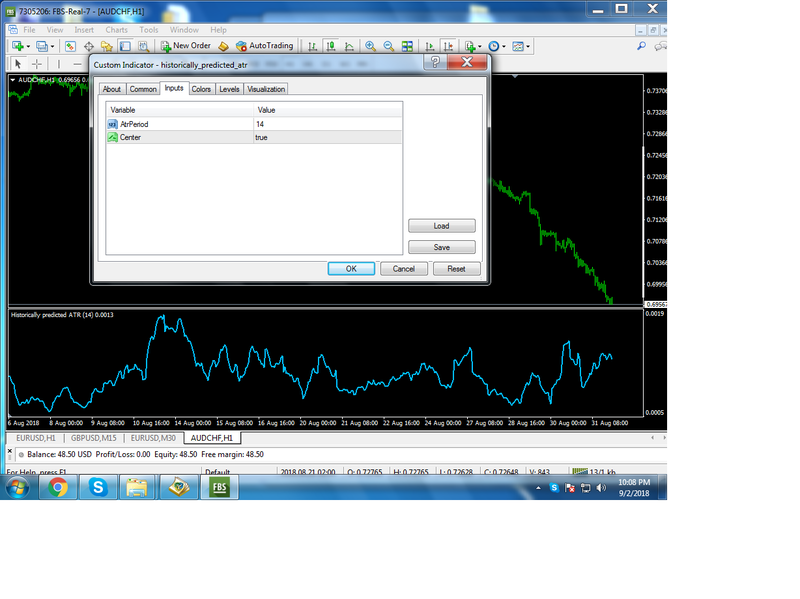This screenshot has height=599, width=800.
Task: Confirm the dialog with OK
Action: 351,268
